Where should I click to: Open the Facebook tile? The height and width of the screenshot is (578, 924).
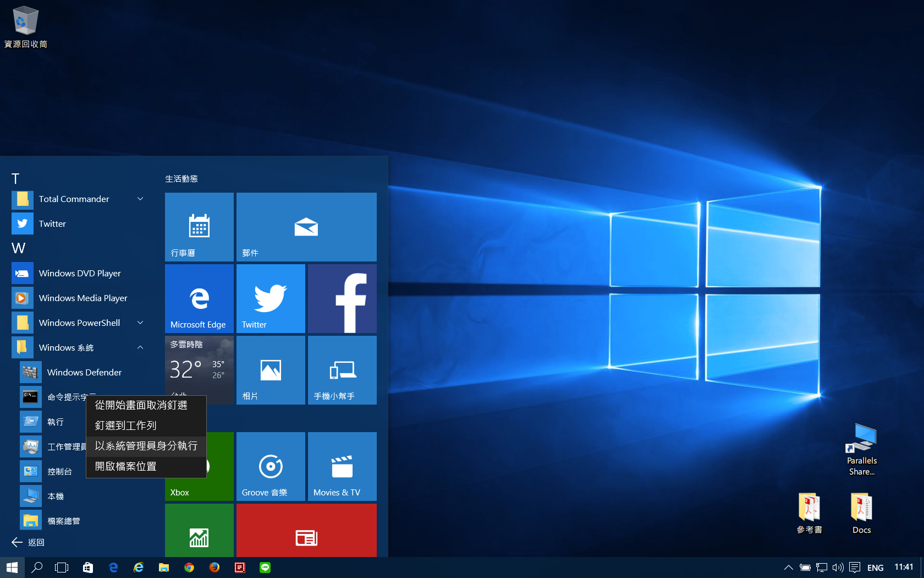pos(342,298)
